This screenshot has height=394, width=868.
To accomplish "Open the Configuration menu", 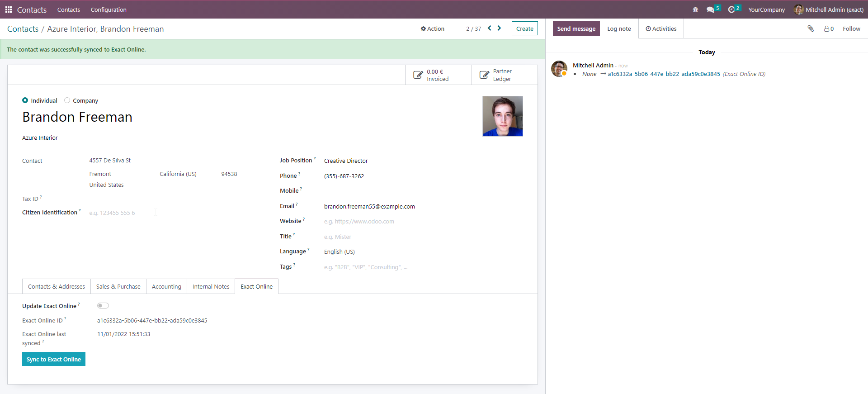I will pos(108,9).
